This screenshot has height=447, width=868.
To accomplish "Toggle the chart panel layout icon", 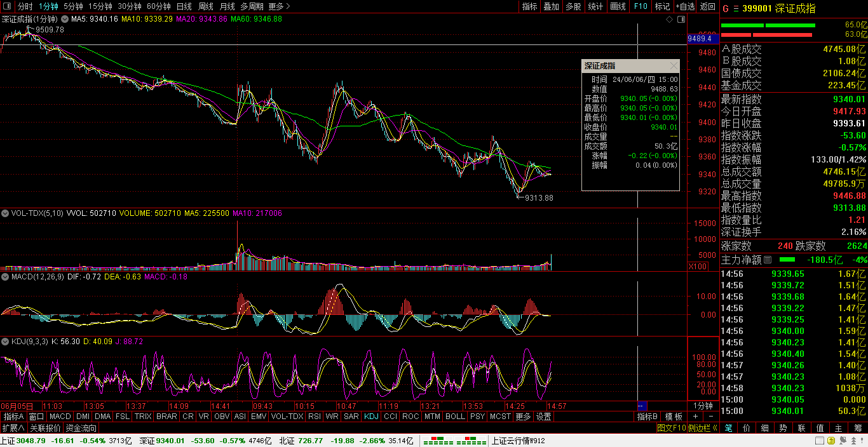I will [681, 20].
